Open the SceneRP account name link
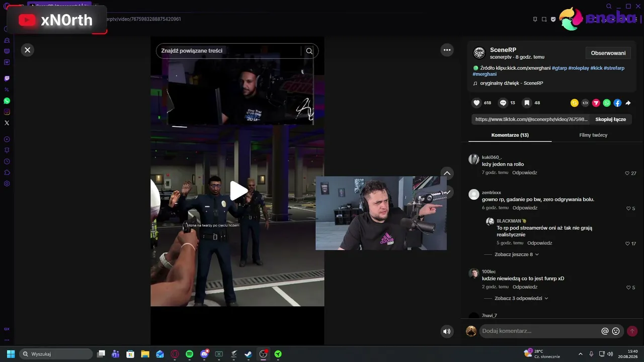This screenshot has width=644, height=362. click(503, 50)
